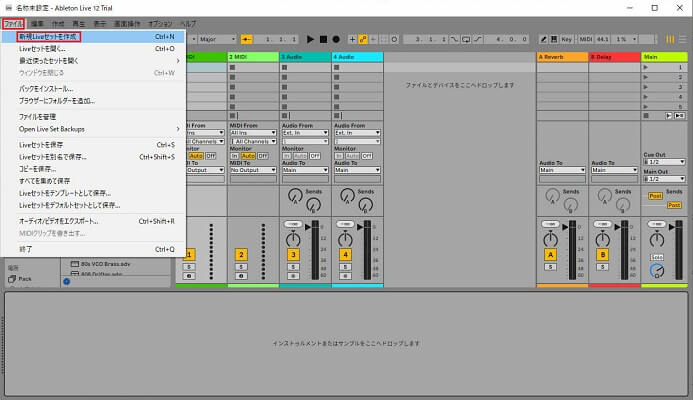
Task: Choose the open Live Set item (Ctrl+O)
Action: (94, 49)
